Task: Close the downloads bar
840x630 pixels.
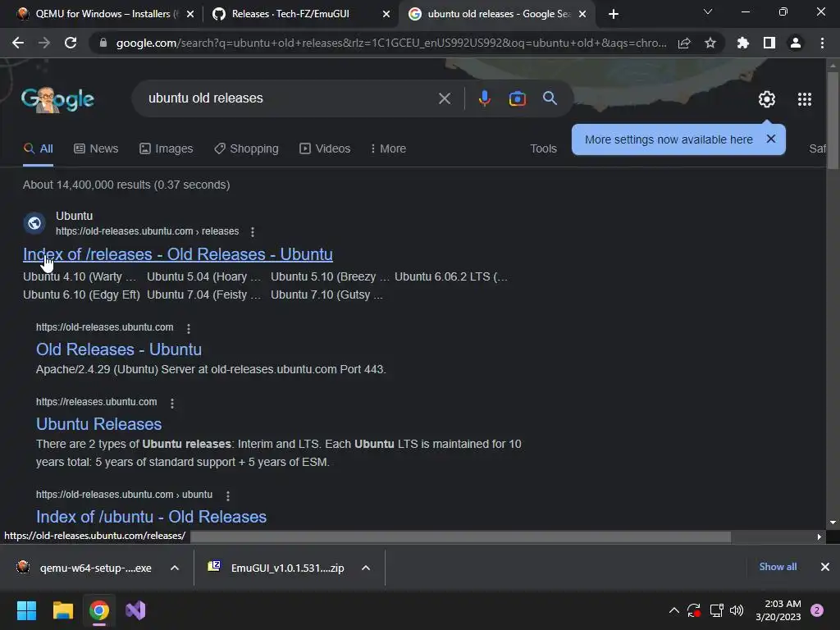Action: [825, 567]
